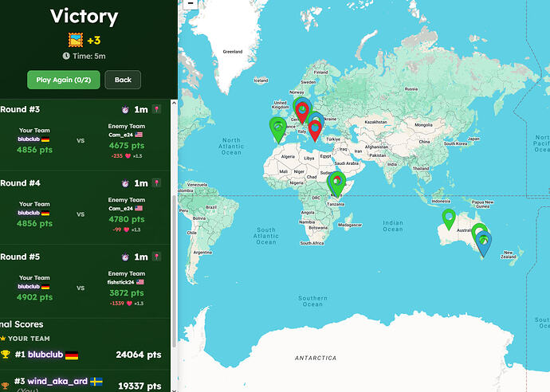Click the Swedish flag beside wind_aka_ard
The image size is (550, 392).
tap(96, 382)
